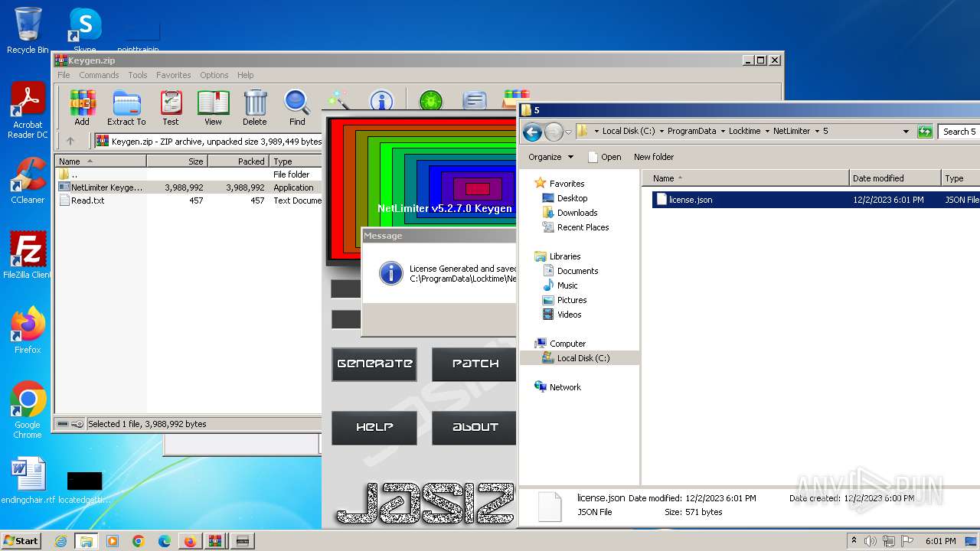Click Open in the Explorer toolbar
This screenshot has height=551, width=980.
[605, 157]
